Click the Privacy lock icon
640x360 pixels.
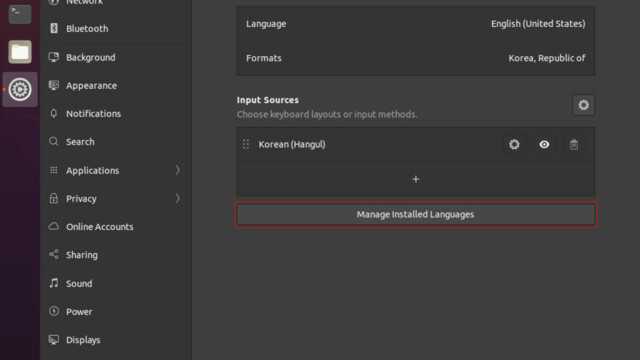54,198
